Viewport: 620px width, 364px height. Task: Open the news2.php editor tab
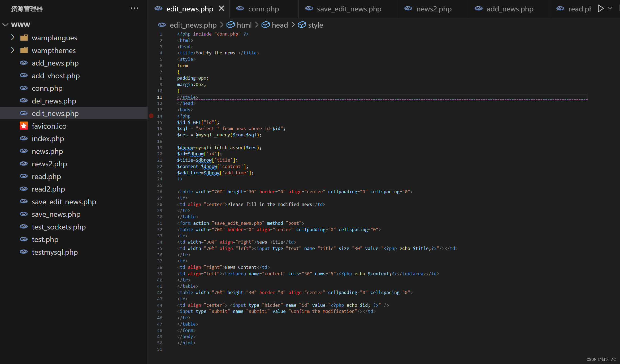point(433,9)
